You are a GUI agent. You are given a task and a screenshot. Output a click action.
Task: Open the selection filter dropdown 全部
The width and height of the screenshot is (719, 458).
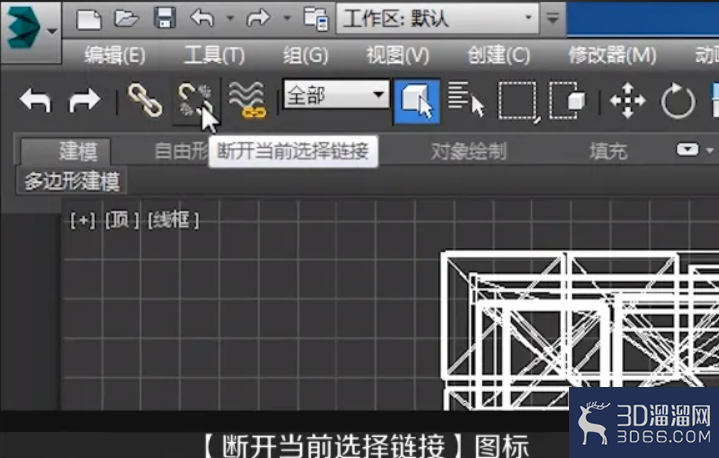coord(337,95)
